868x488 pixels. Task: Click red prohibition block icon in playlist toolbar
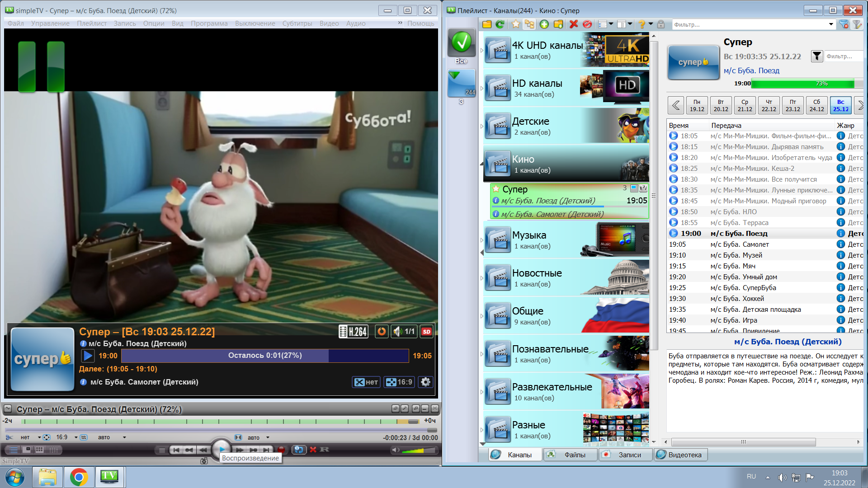point(587,24)
